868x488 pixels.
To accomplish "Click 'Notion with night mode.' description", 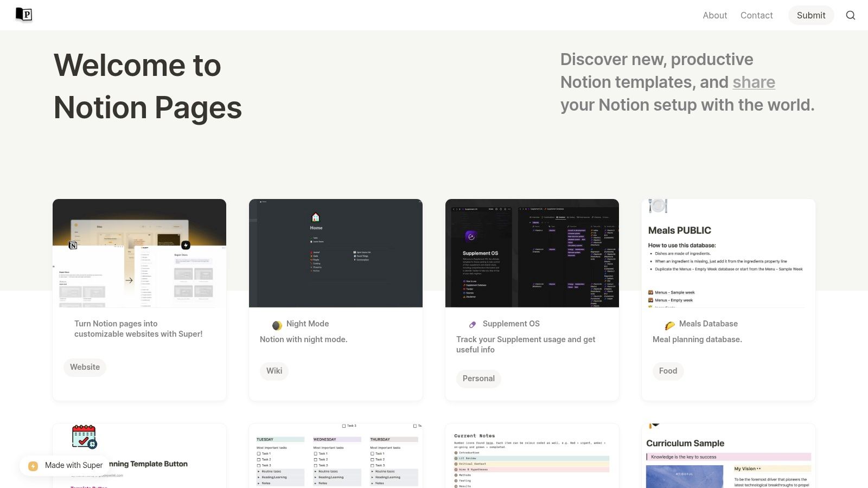I will point(304,339).
